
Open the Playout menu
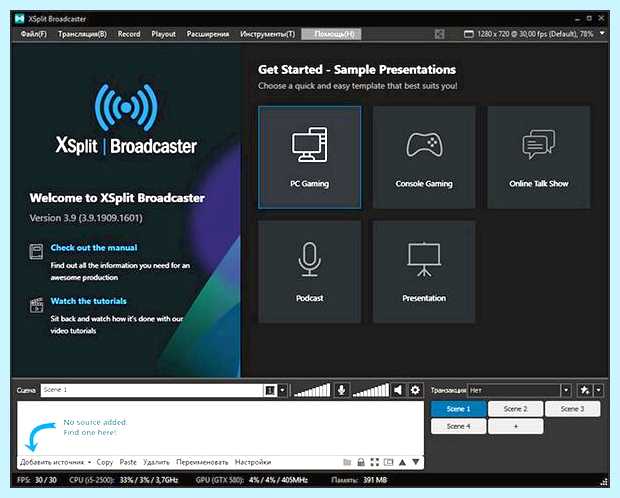[x=163, y=34]
